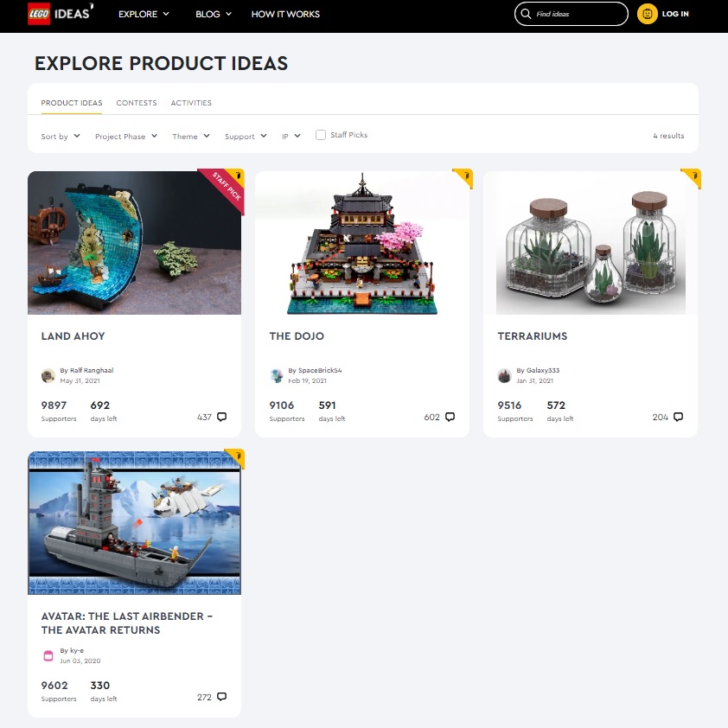Expand the Sort by dropdown
The width and height of the screenshot is (728, 728).
click(x=61, y=136)
